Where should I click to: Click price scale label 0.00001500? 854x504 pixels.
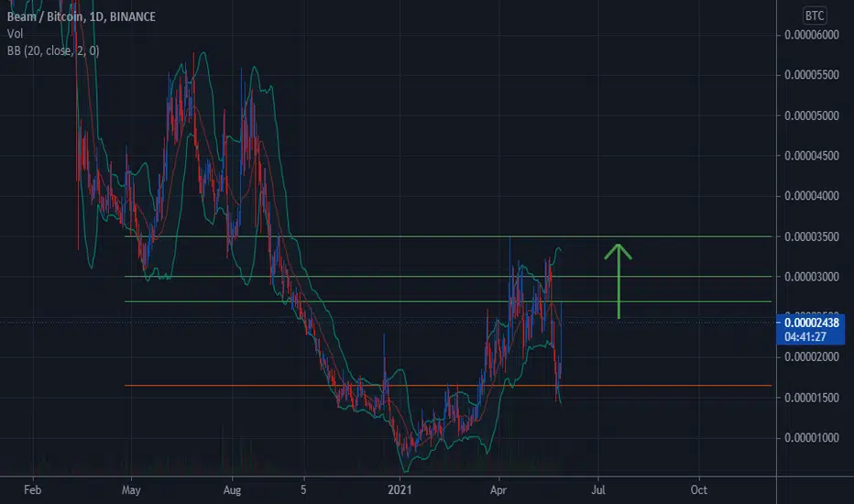tap(812, 397)
